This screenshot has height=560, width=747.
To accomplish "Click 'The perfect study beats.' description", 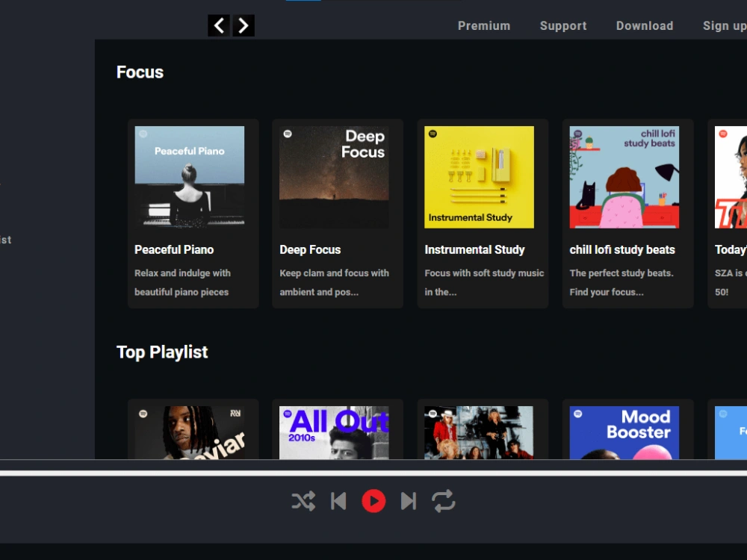I will [x=622, y=273].
